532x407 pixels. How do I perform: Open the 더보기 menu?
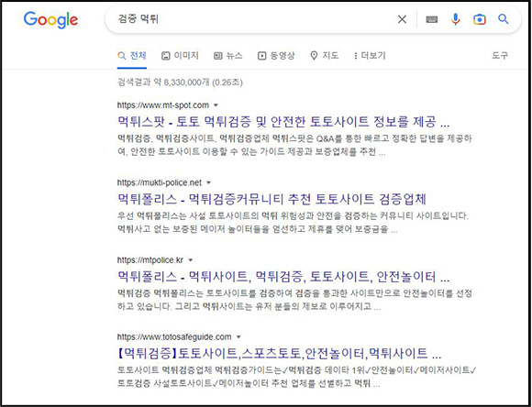click(370, 56)
